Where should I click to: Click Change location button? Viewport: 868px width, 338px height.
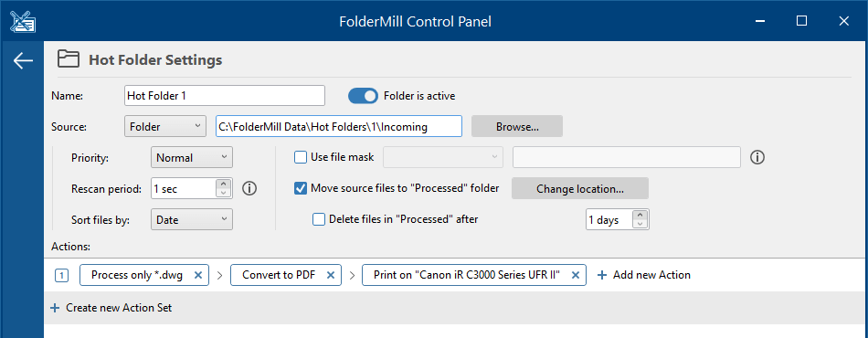coord(579,188)
